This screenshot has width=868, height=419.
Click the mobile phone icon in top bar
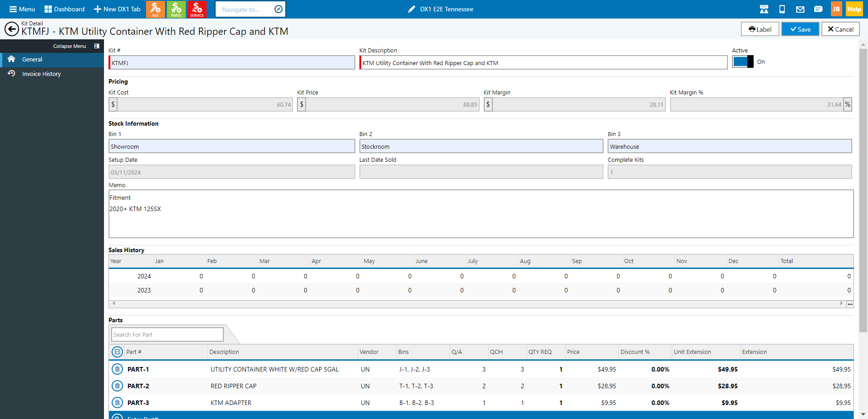[782, 9]
